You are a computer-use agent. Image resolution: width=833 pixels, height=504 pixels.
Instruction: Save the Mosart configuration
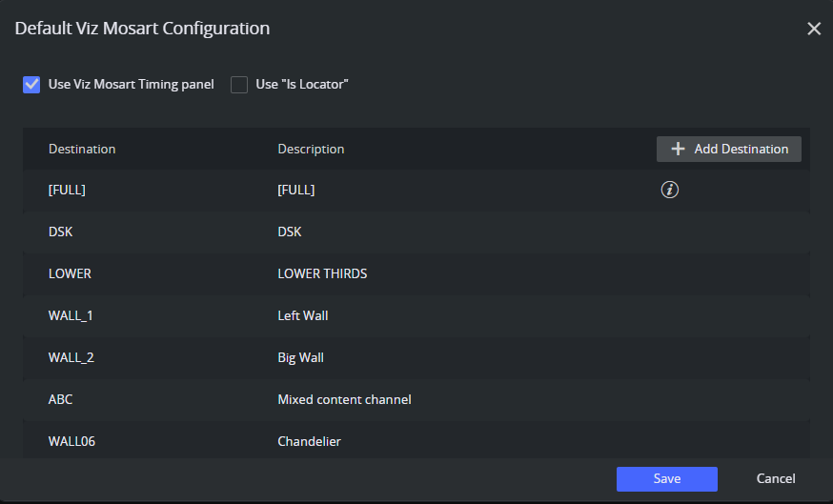click(x=666, y=478)
